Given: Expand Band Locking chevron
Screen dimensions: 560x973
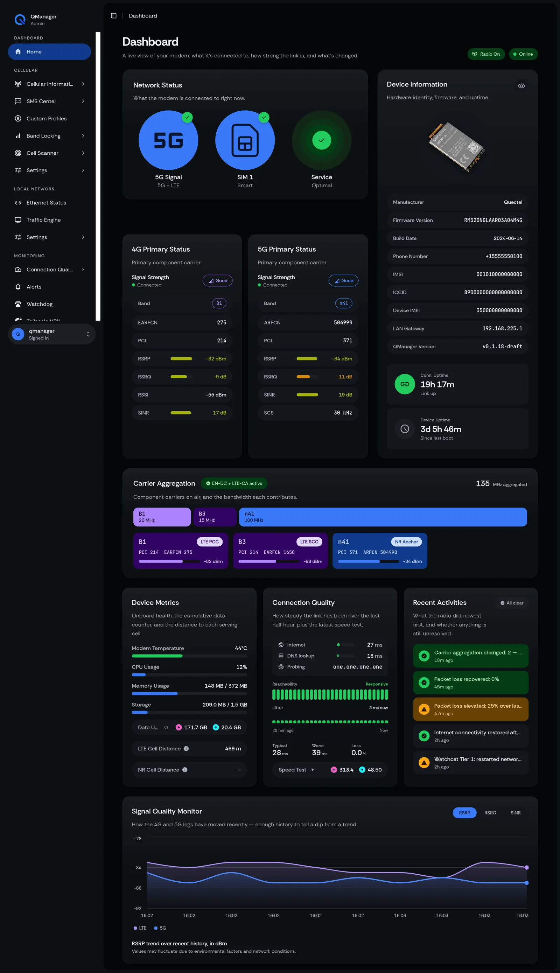Looking at the screenshot, I should pyautogui.click(x=83, y=136).
